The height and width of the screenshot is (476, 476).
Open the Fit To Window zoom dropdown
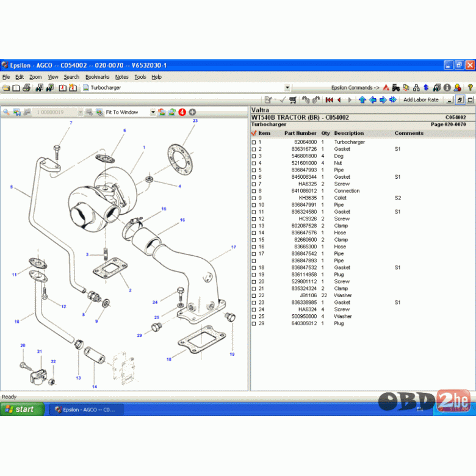click(153, 112)
